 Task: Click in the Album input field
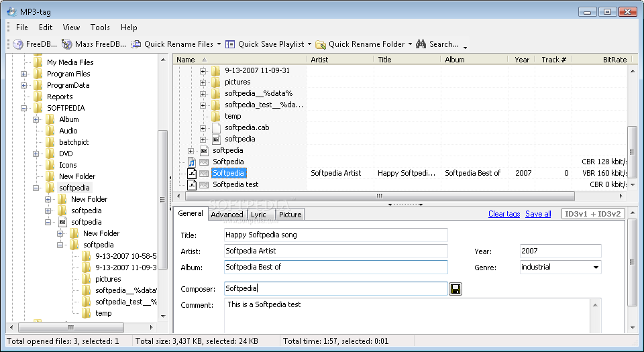click(335, 267)
